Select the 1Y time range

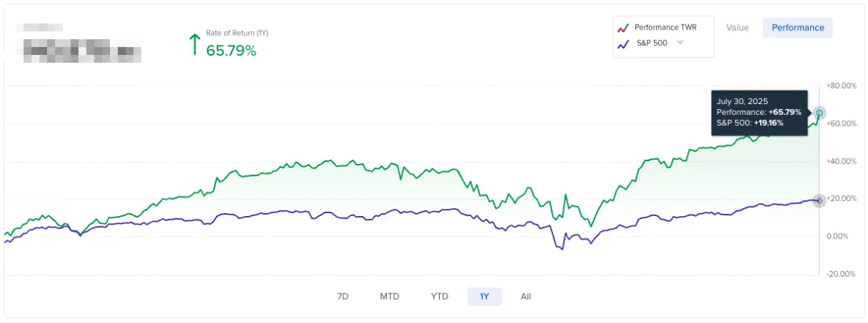pyautogui.click(x=485, y=296)
